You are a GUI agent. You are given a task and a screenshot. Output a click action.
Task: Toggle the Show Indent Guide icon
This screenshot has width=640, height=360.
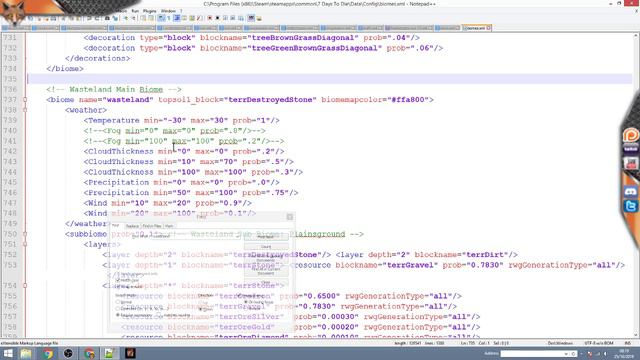coord(177,18)
